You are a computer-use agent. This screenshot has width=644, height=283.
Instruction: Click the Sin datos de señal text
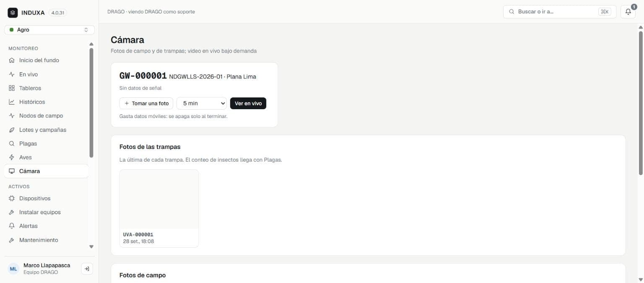click(x=140, y=88)
